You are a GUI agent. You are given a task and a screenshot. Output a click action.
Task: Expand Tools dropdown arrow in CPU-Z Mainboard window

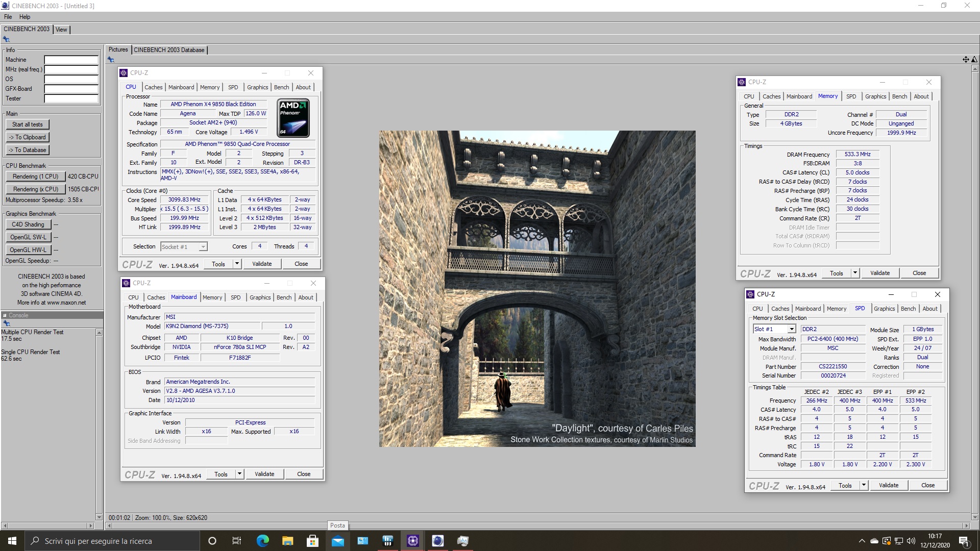(x=239, y=474)
